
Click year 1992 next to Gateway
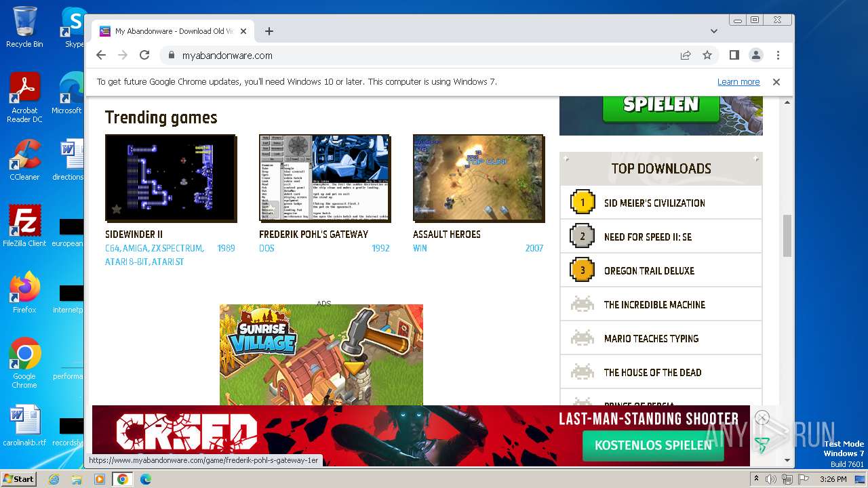(380, 249)
